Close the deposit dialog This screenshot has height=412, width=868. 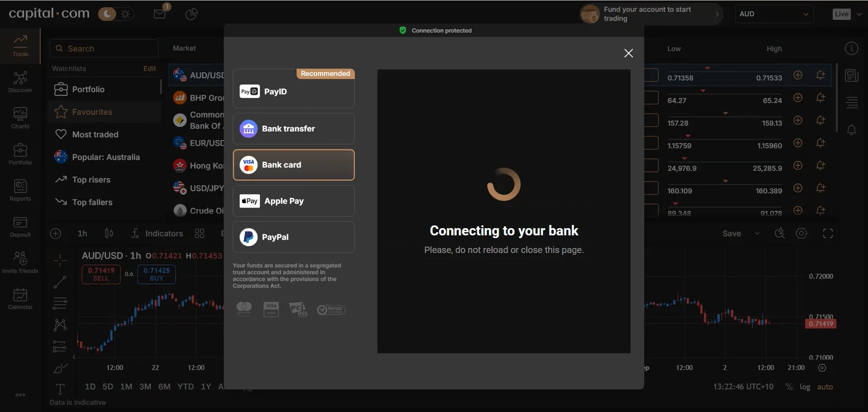pos(628,53)
